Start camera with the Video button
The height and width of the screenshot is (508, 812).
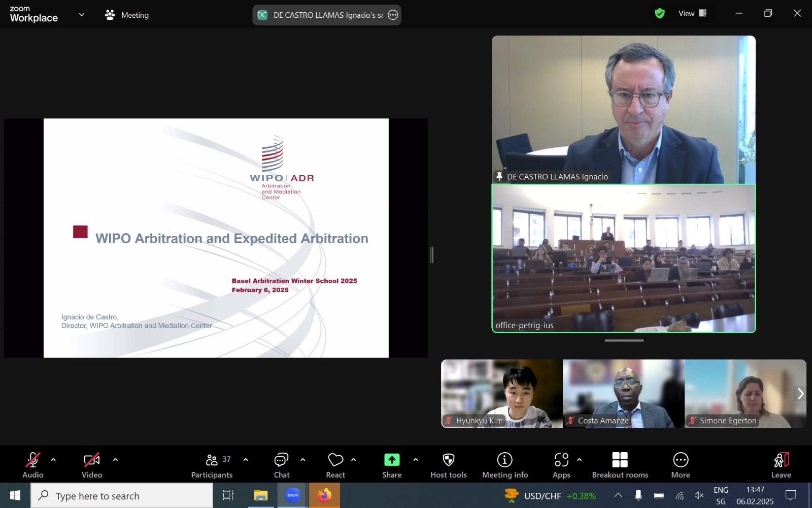click(x=92, y=465)
